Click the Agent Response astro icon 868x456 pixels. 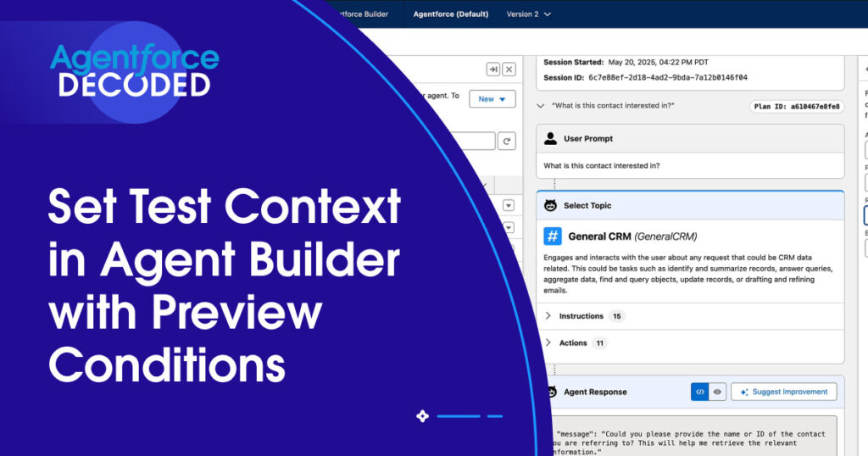click(550, 392)
